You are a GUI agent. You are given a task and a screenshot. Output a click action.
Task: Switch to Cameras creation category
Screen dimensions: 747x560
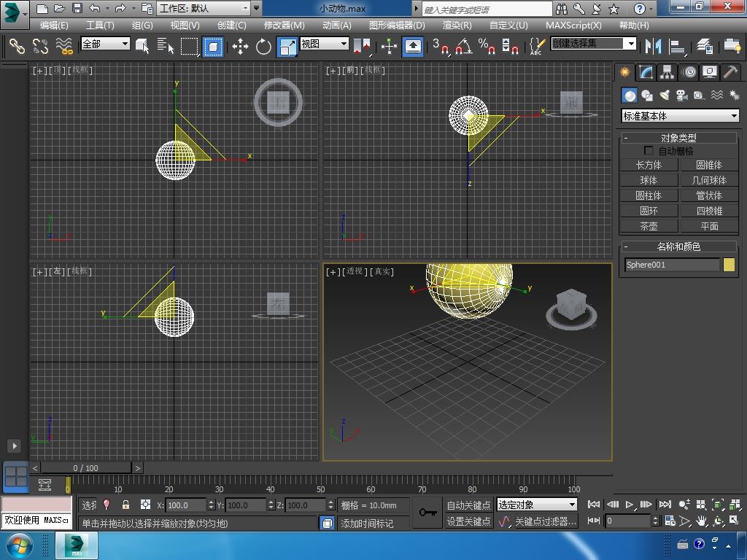point(682,96)
